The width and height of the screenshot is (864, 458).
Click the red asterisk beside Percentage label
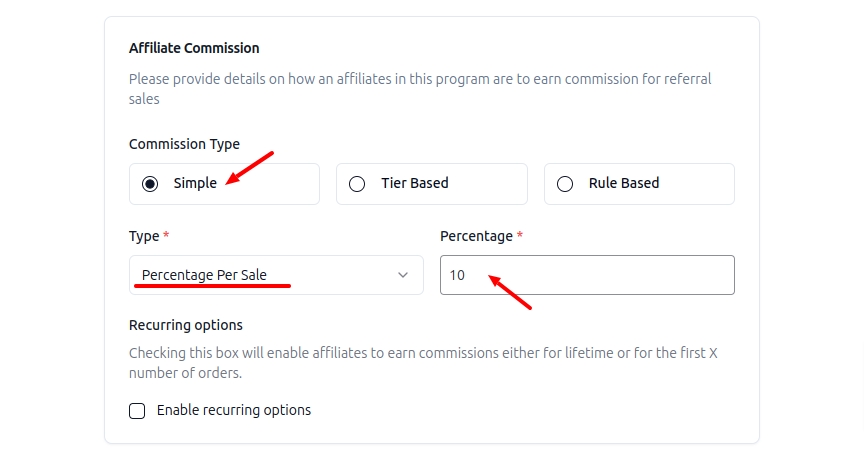tap(521, 236)
